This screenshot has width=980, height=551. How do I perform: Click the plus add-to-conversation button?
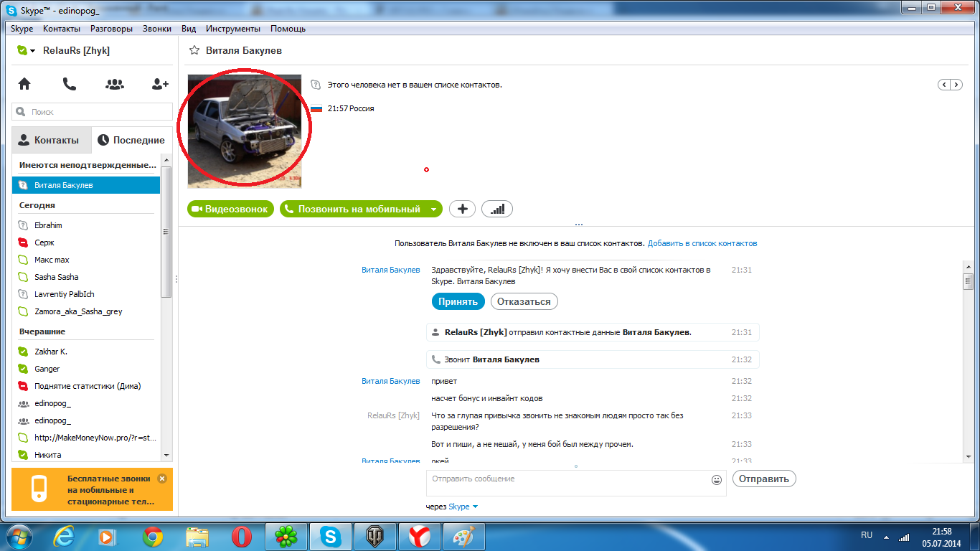point(463,209)
